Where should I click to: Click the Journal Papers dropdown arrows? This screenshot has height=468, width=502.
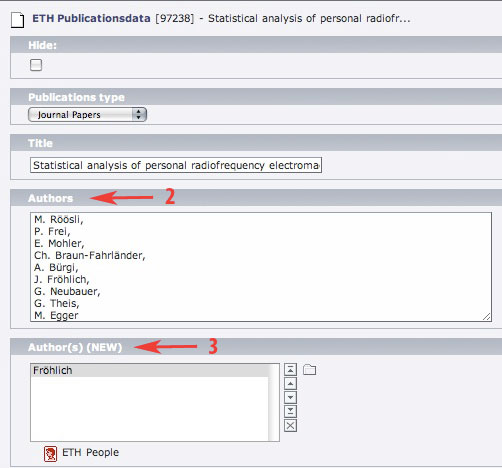coord(138,115)
